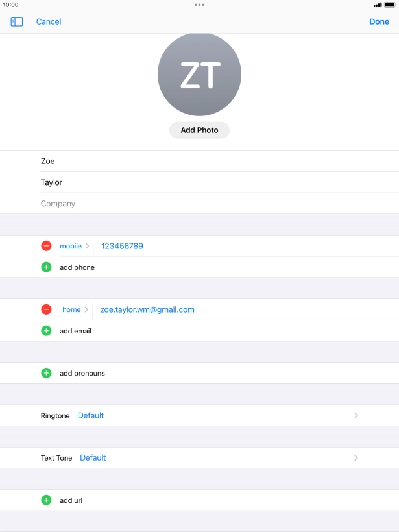Tap green plus icon beside add email
The width and height of the screenshot is (399, 532).
(46, 331)
